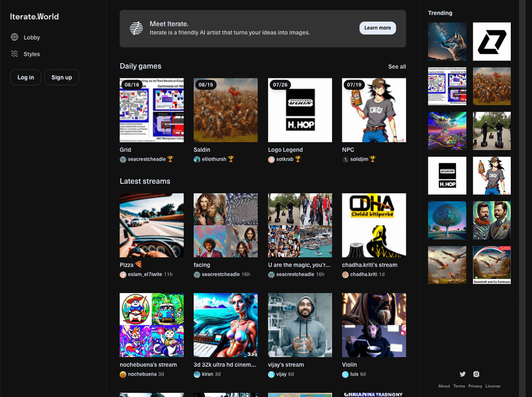Click the 'Violin' stream title
Viewport: 532px width, 397px height.
tap(350, 365)
